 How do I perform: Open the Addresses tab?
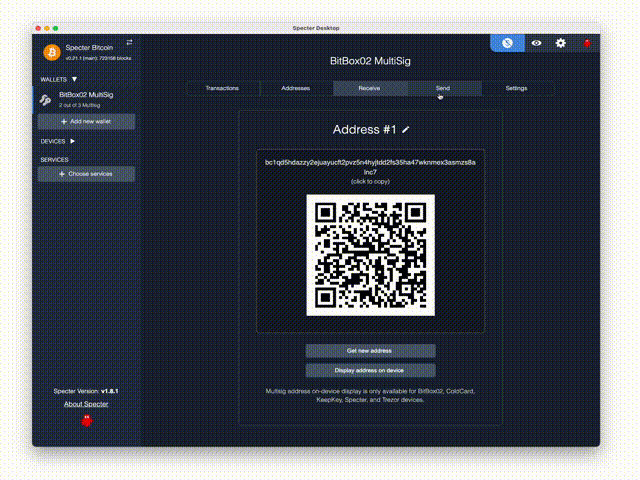296,88
